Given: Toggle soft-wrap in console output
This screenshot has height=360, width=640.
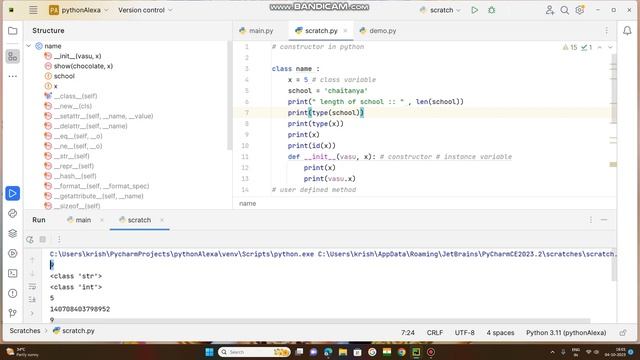Looking at the screenshot, I should tap(32, 287).
